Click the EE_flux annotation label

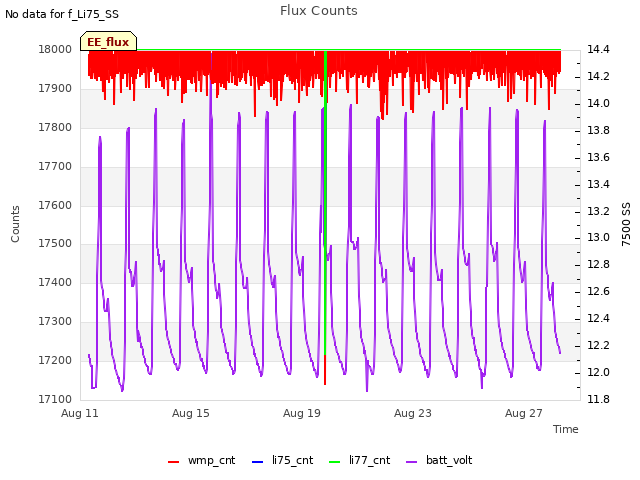[x=108, y=42]
